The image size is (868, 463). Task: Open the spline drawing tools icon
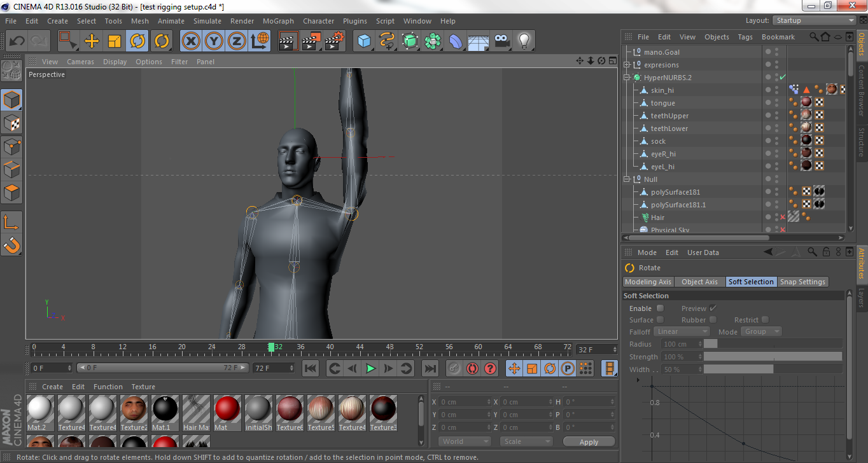click(x=387, y=41)
